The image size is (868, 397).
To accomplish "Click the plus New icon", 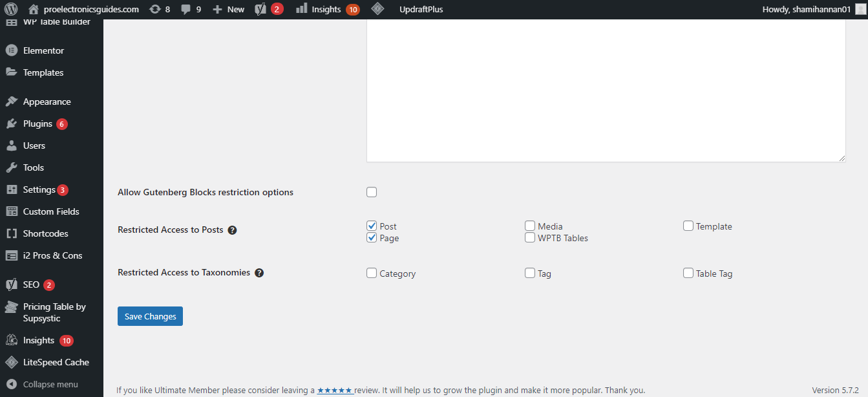I will pyautogui.click(x=217, y=9).
